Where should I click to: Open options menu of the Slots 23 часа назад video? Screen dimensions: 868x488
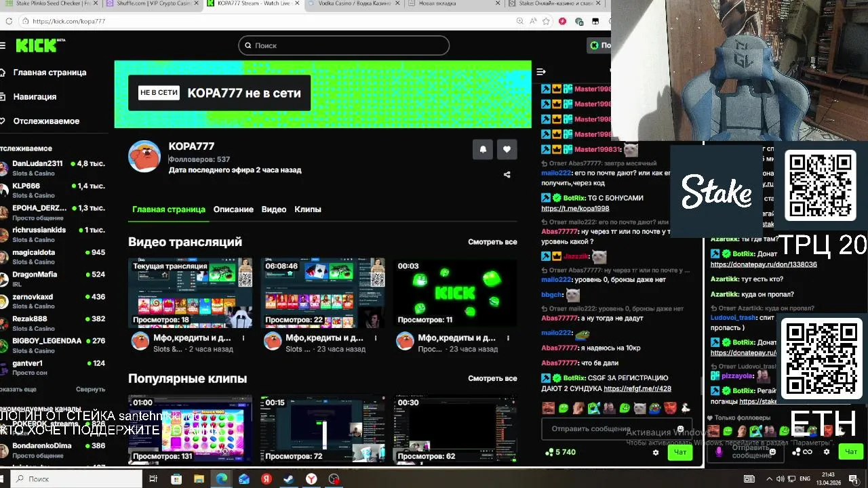[376, 338]
